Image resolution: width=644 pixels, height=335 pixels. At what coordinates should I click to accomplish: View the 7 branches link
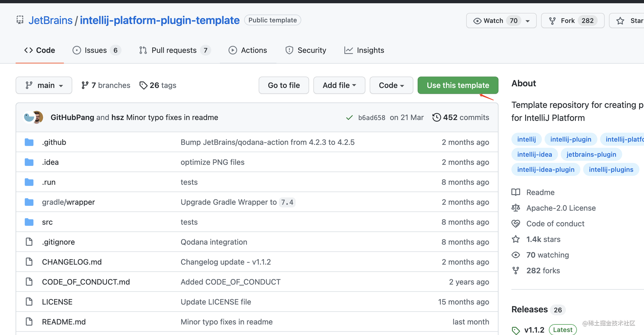(106, 85)
